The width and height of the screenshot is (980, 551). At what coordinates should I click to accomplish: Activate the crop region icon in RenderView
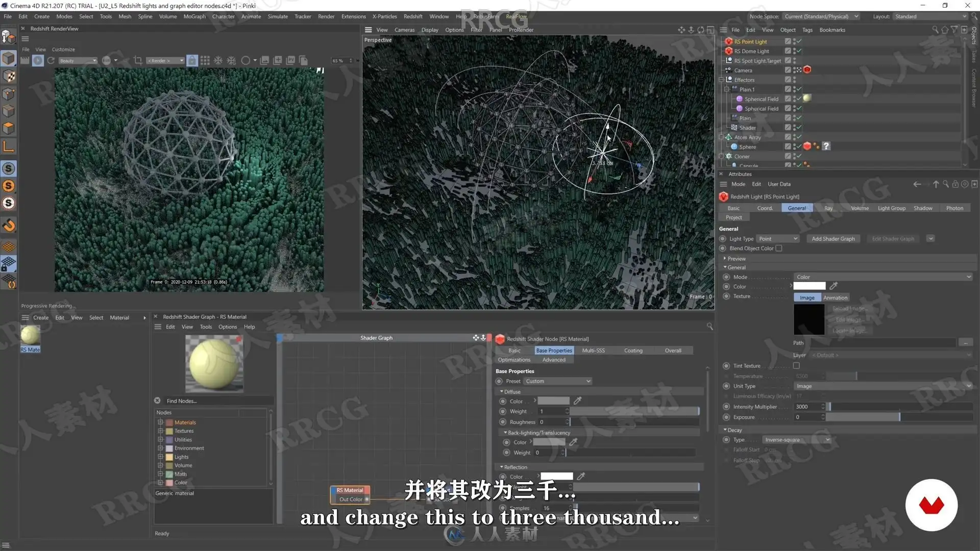pyautogui.click(x=138, y=61)
